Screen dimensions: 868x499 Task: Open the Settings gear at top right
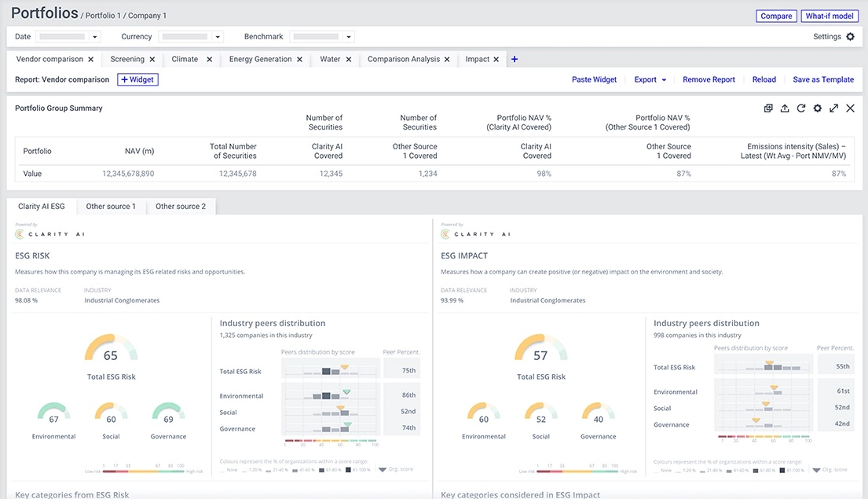pyautogui.click(x=850, y=37)
